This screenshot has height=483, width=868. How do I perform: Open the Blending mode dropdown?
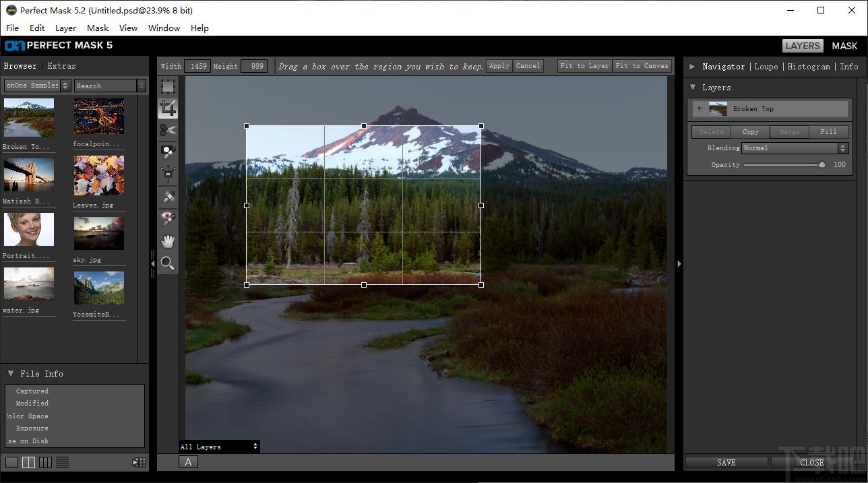[795, 148]
